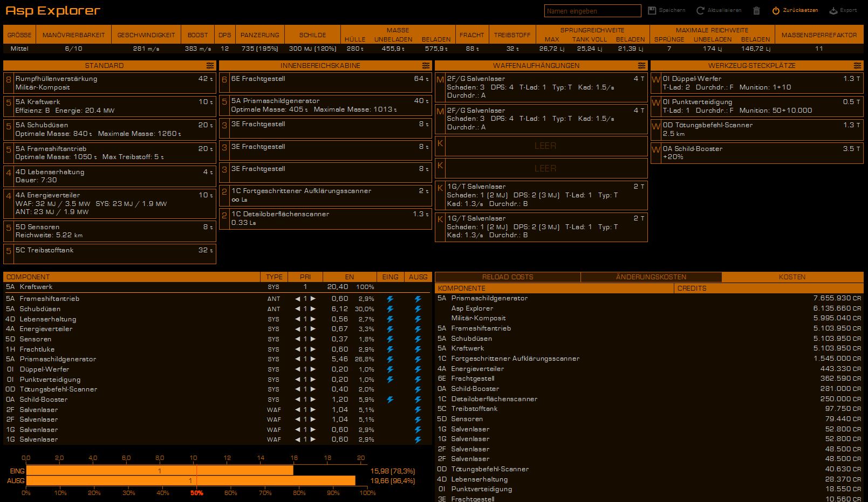Click the Aktualisieren reload arrow icon

(700, 10)
